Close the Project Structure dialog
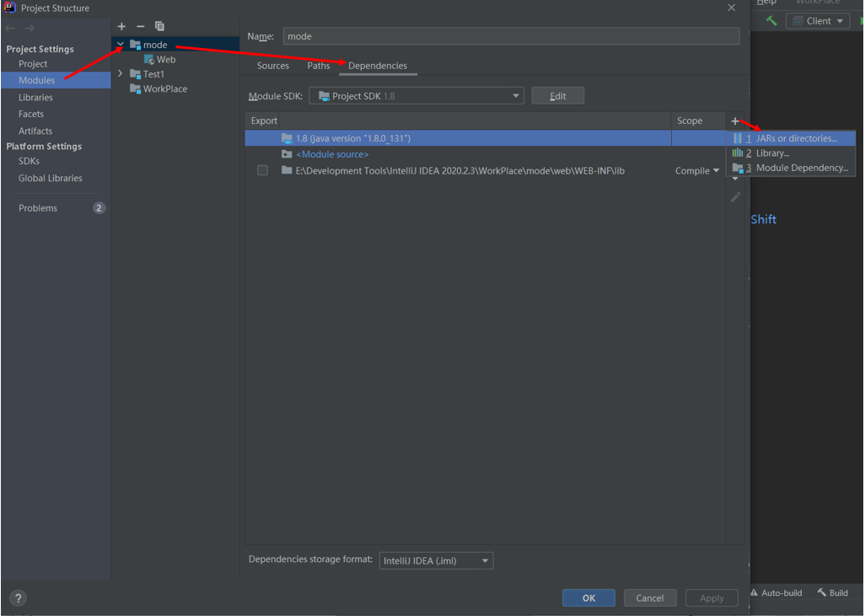Viewport: 865px width, 616px height. point(732,8)
